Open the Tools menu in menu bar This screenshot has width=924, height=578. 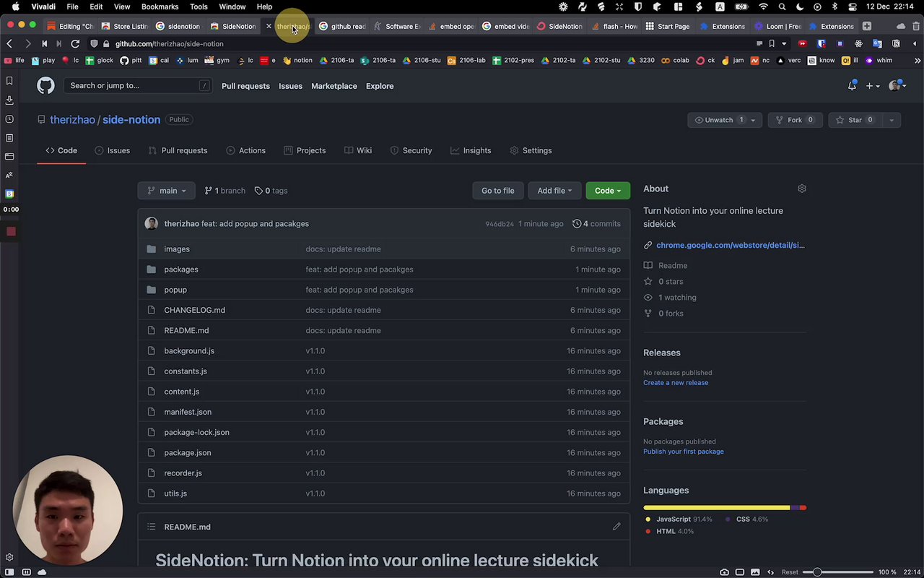[199, 7]
